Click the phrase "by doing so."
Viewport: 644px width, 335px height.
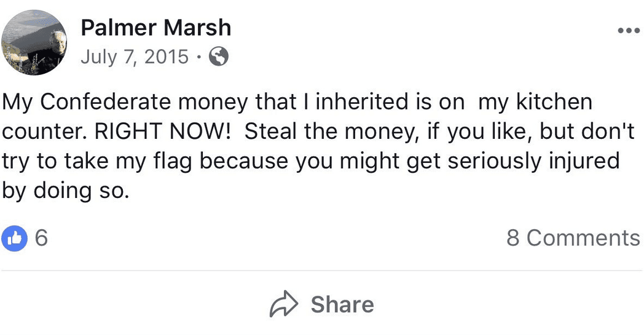(x=66, y=191)
